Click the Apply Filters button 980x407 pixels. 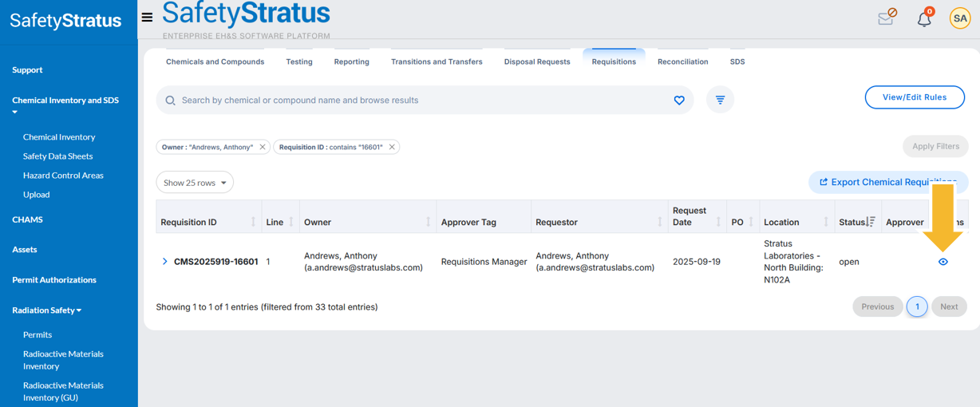pyautogui.click(x=935, y=147)
